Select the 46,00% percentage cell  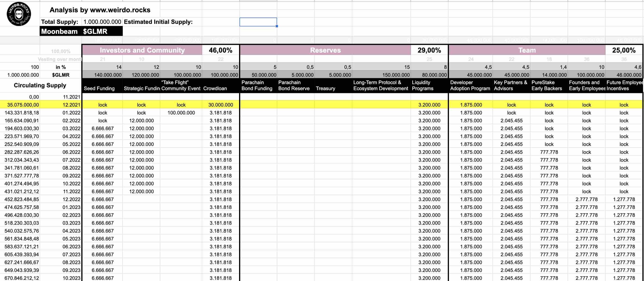pos(221,50)
